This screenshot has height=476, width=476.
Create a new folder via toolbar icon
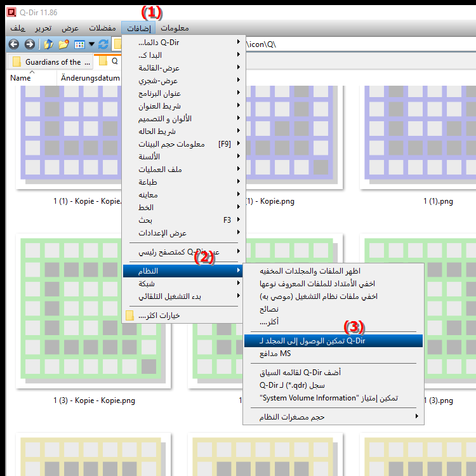pos(63,44)
